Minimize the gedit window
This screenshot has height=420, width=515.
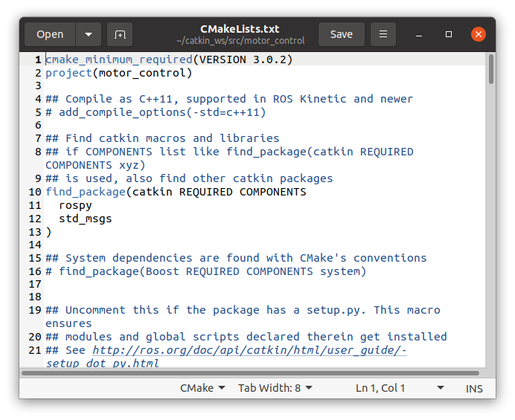[419, 34]
